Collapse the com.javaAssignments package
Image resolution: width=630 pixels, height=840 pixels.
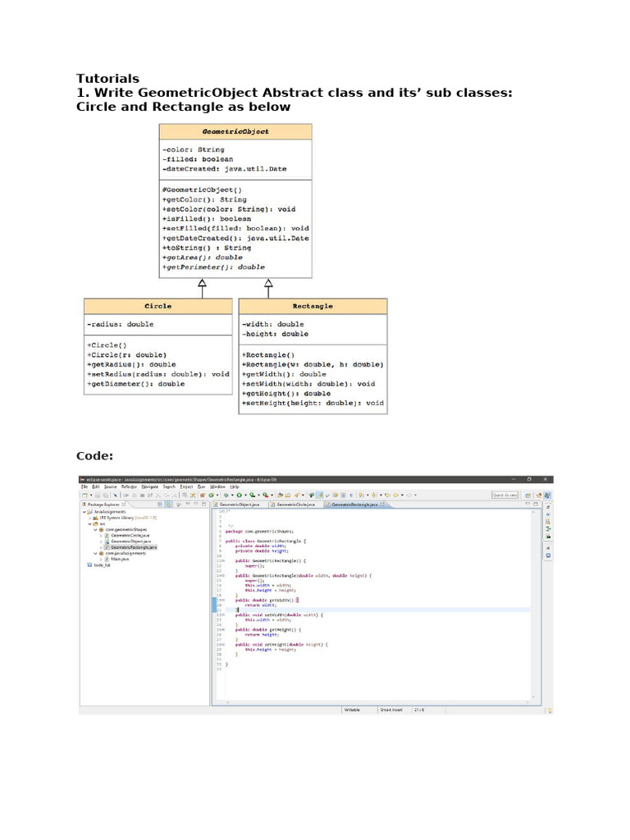tap(95, 554)
